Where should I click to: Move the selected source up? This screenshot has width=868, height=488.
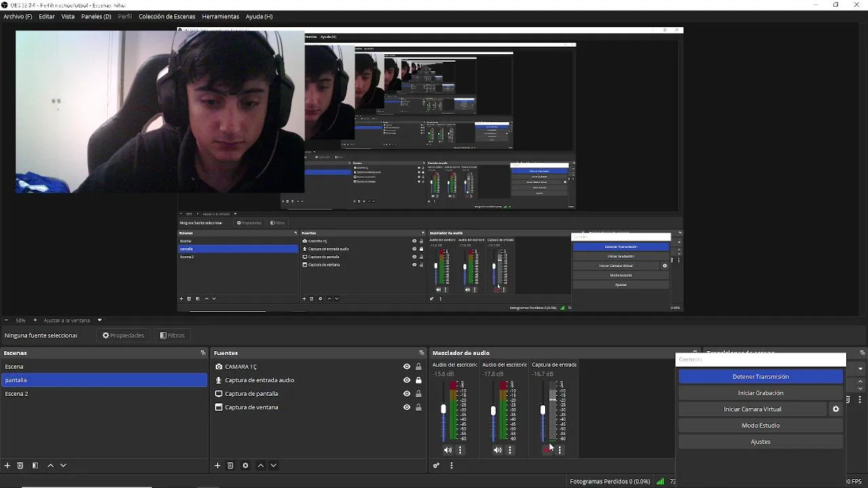point(260,466)
